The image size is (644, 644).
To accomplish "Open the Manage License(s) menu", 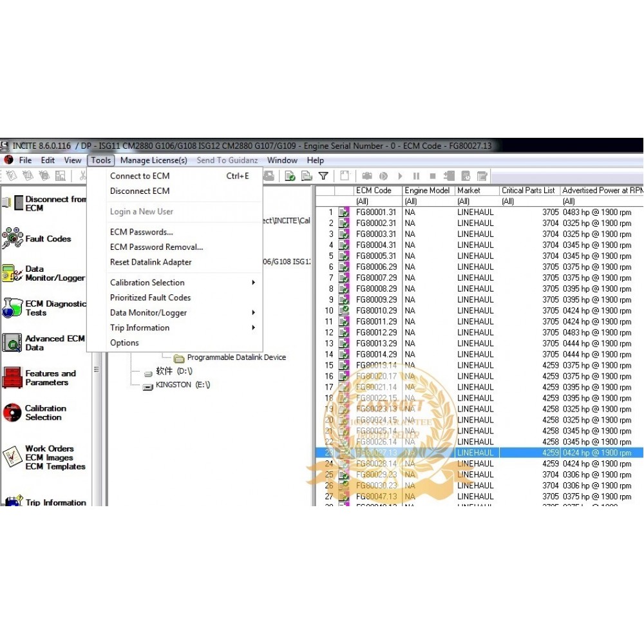I will click(x=154, y=160).
